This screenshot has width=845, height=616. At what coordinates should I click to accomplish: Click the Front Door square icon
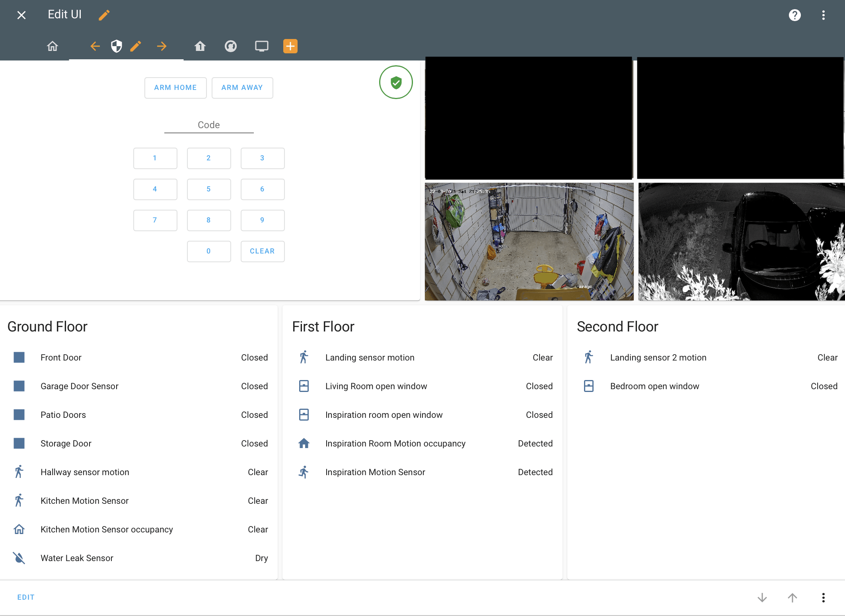(x=19, y=357)
